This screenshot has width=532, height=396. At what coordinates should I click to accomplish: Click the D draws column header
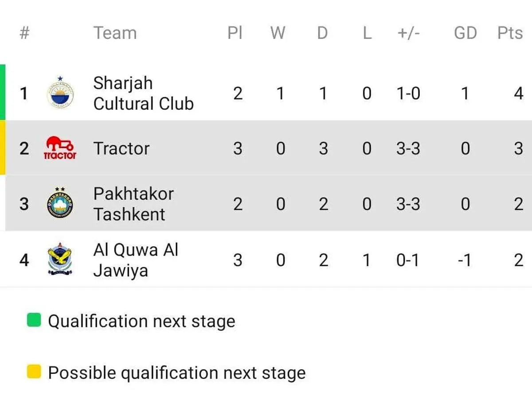point(323,33)
